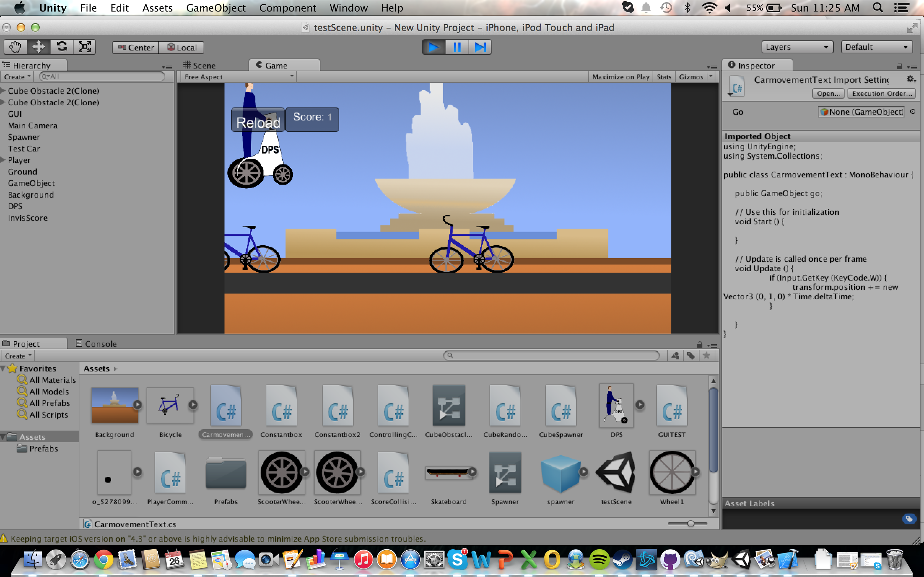Switch to the Scene tab

(200, 65)
